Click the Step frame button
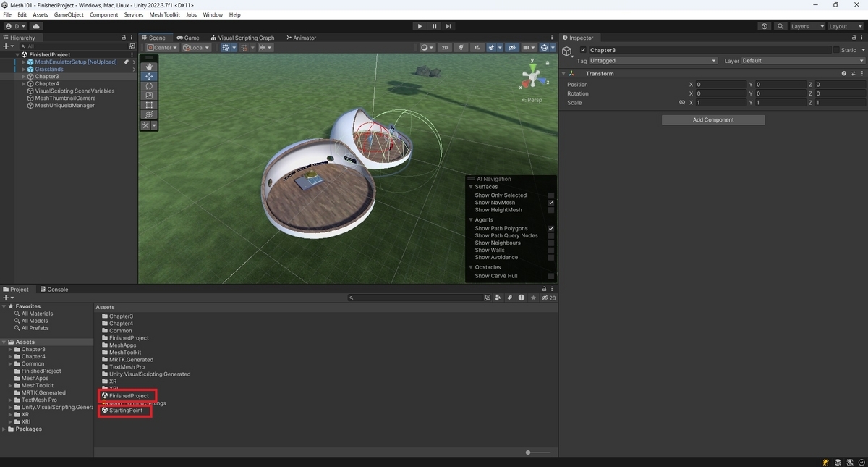 [x=448, y=26]
